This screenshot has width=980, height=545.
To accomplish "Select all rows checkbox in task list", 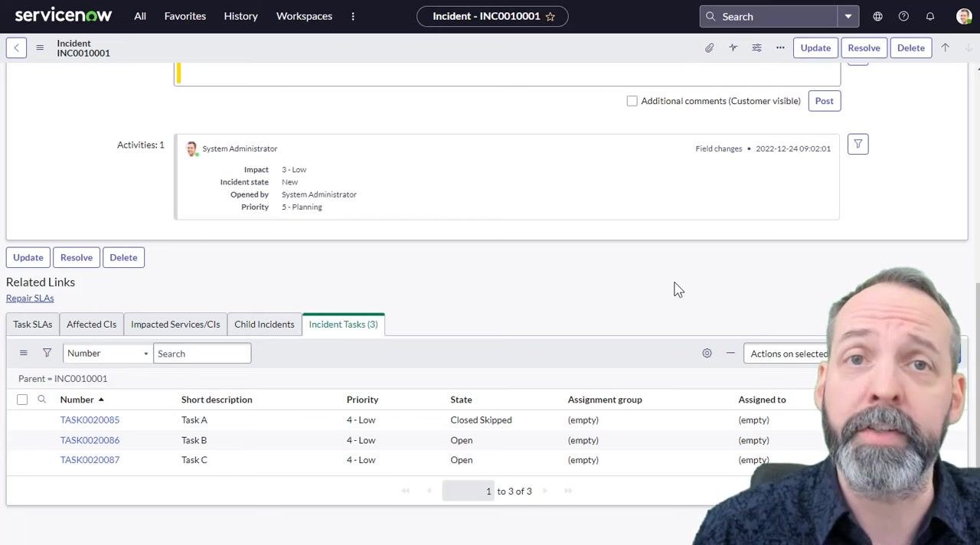I will click(22, 399).
